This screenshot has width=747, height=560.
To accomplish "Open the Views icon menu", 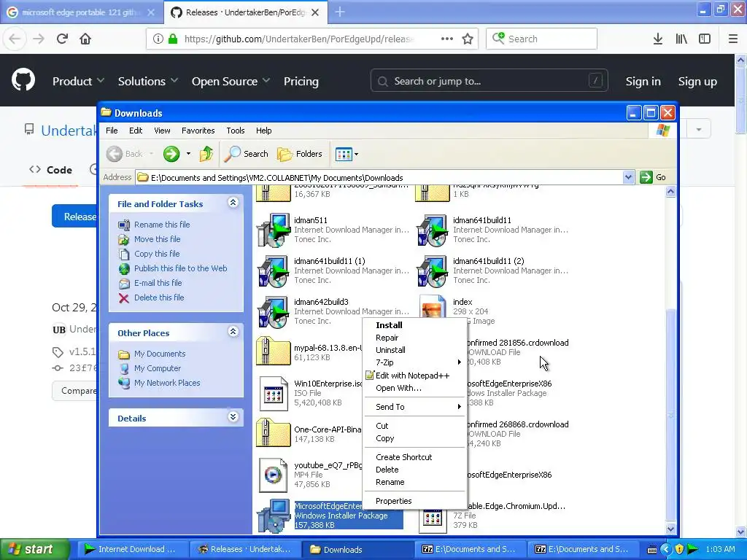I will coord(347,154).
